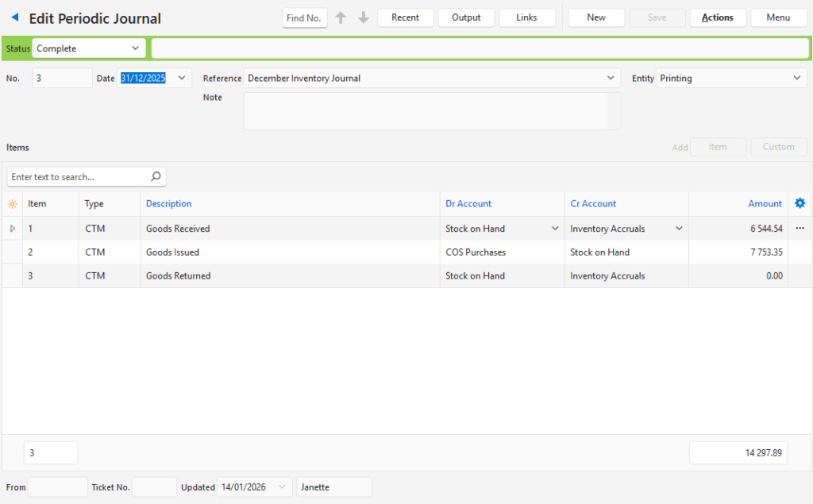Open the Date picker dropdown arrow
This screenshot has width=813, height=504.
pos(182,78)
